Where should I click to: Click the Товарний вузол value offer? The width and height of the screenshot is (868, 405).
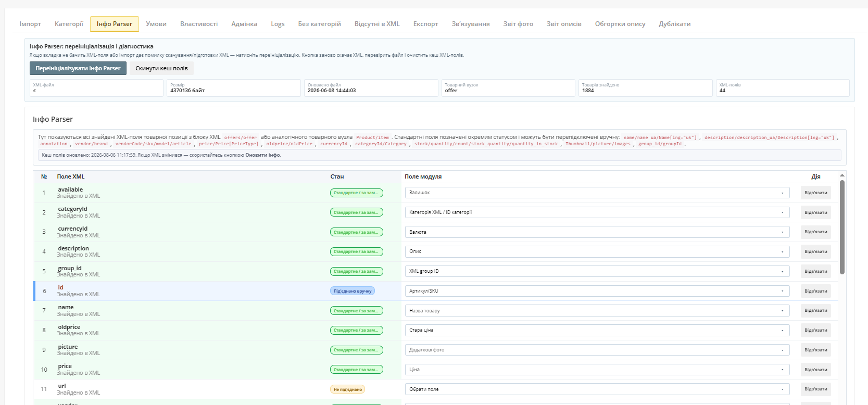point(451,91)
